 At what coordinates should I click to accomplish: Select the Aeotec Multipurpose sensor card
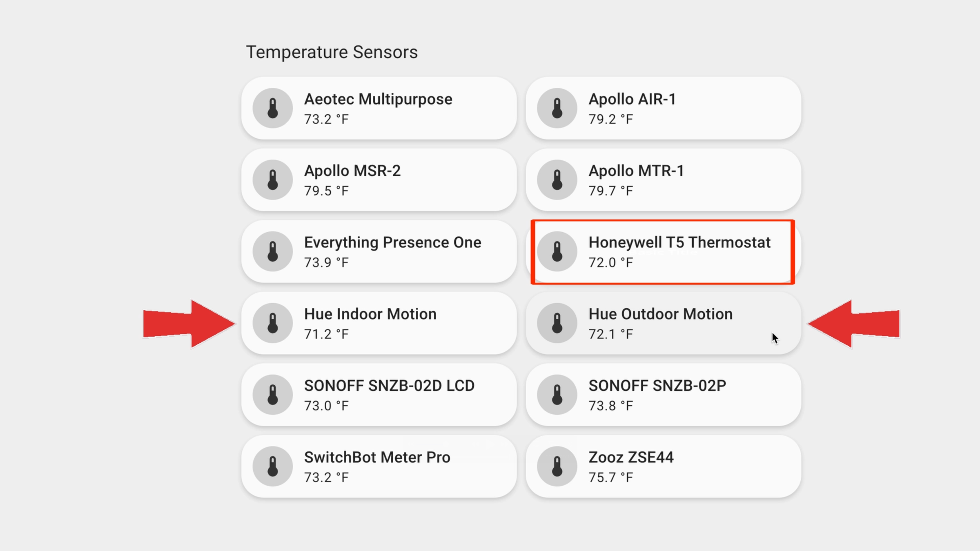379,108
